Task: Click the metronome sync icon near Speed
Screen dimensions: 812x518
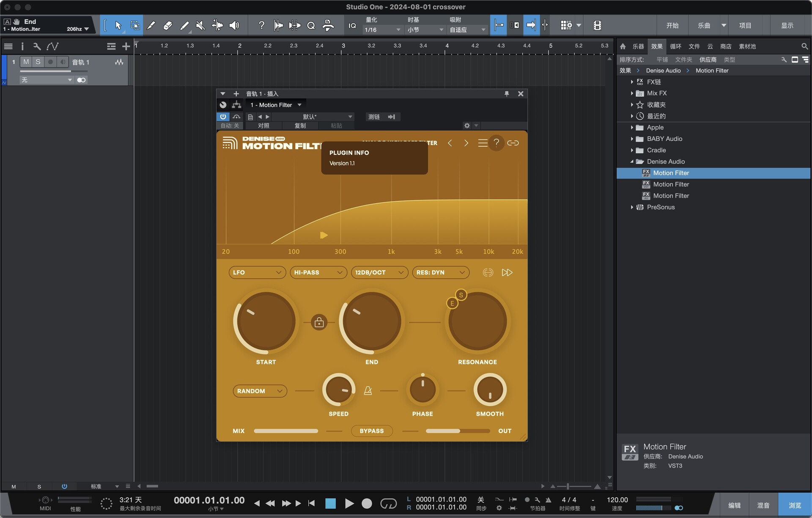Action: coord(368,391)
